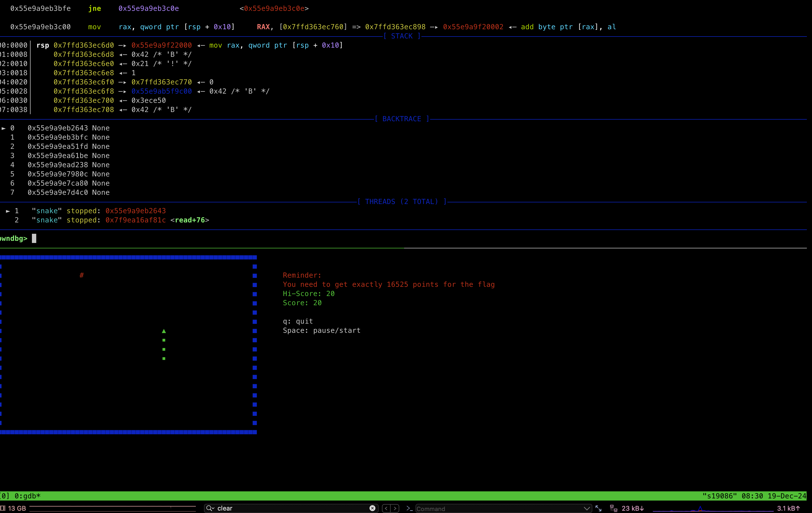Open the Command history dropdown chevron
The height and width of the screenshot is (513, 812).
pos(587,508)
